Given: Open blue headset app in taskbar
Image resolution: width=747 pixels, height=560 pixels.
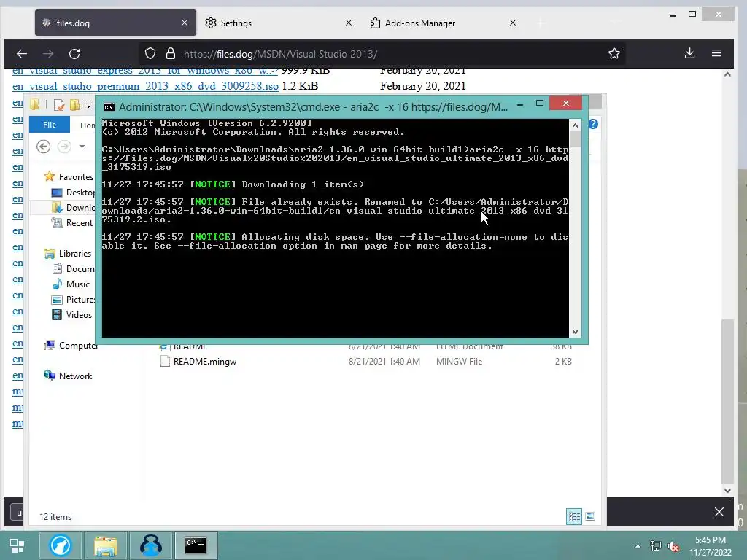Looking at the screenshot, I should (x=150, y=545).
